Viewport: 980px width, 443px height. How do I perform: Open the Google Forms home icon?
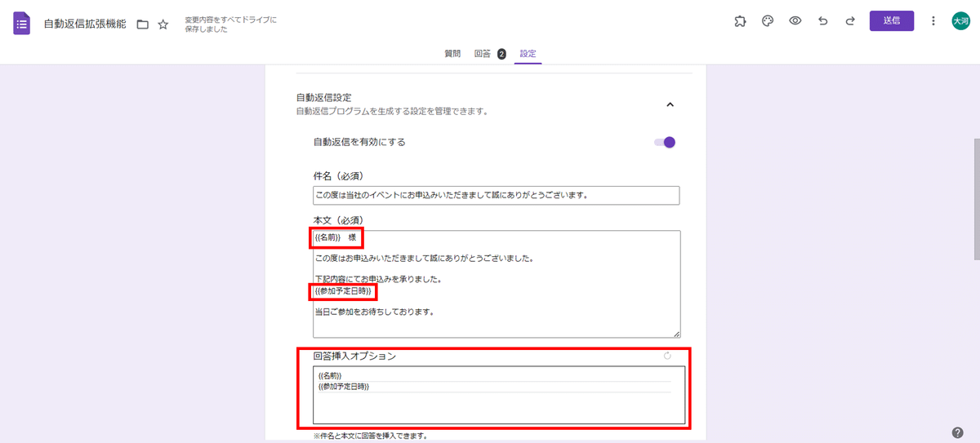[22, 23]
